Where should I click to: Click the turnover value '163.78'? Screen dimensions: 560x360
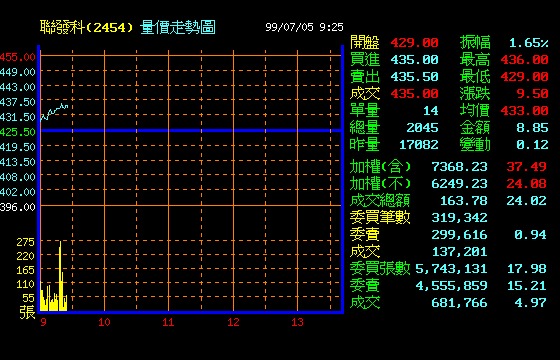464,201
